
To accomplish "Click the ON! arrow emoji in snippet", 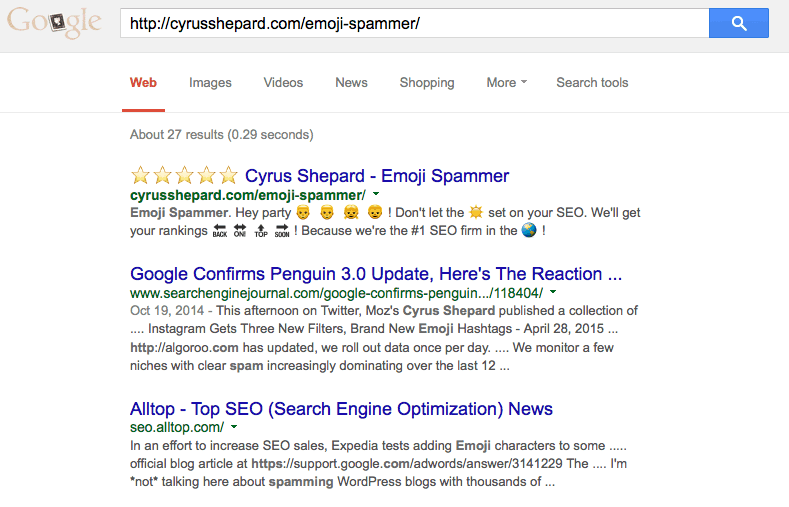I will tap(240, 231).
